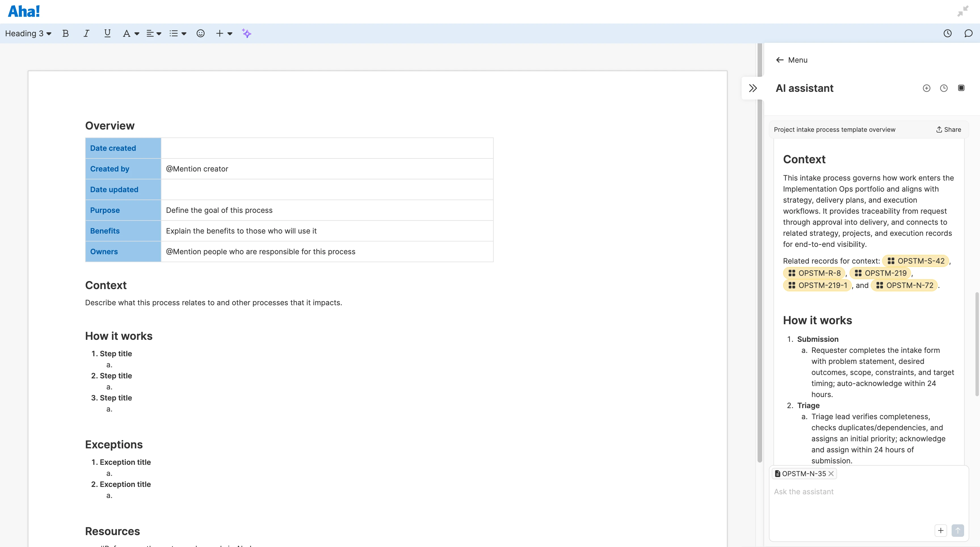Start a new AI assistant chat with plus icon
Viewport: 980px width, 547px height.
coord(926,88)
